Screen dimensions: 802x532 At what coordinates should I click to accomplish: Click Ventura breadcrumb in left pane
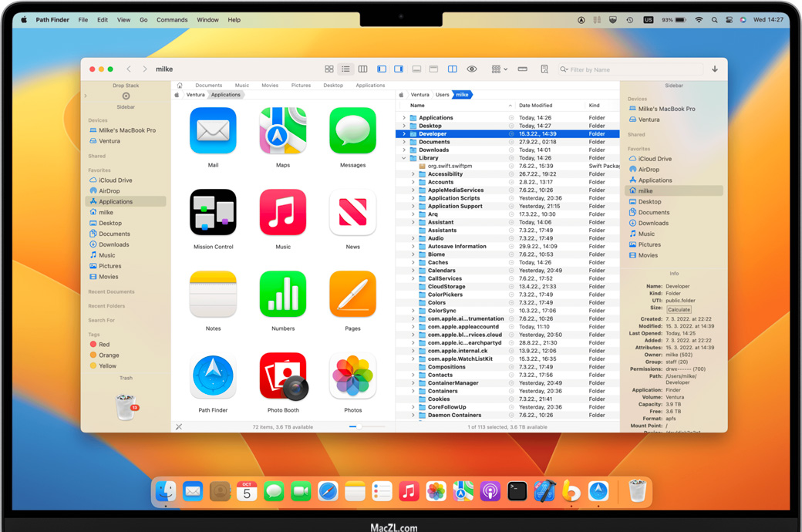pos(195,95)
